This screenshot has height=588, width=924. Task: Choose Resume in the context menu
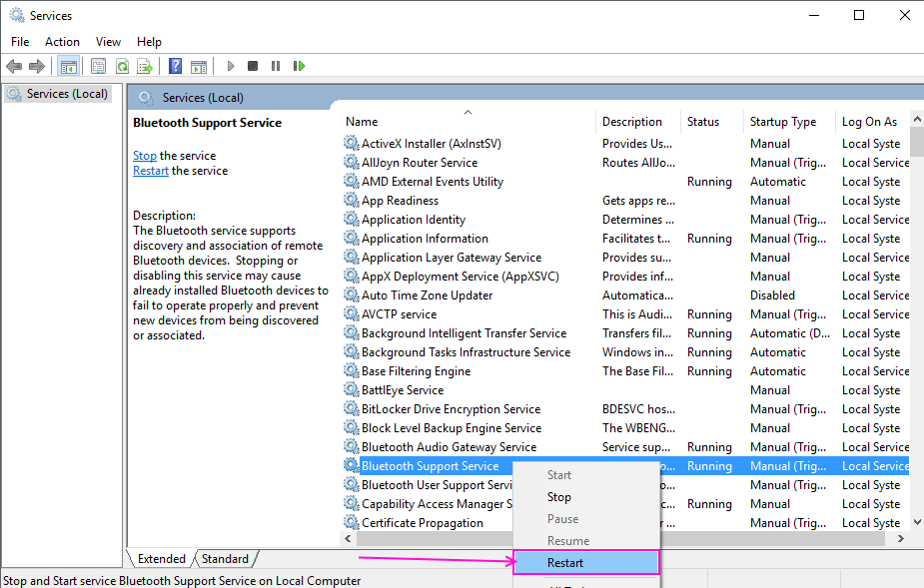(x=585, y=540)
